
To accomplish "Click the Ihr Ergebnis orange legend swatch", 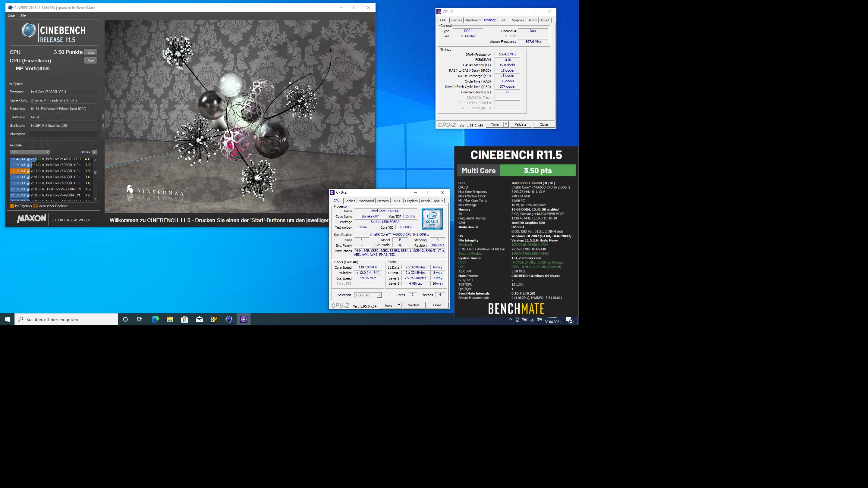I will coord(12,206).
